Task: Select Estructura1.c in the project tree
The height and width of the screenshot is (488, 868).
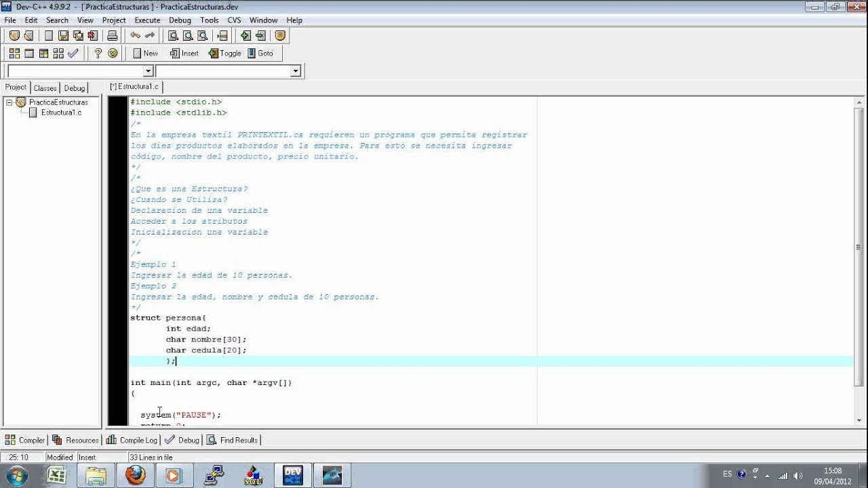Action: pyautogui.click(x=61, y=113)
